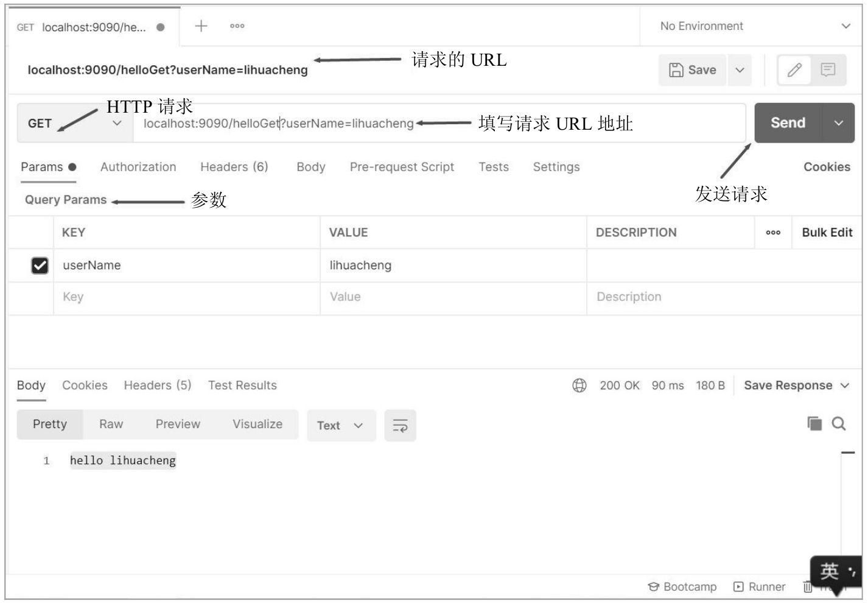This screenshot has width=868, height=603.
Task: Open the Pre-request Script tab
Action: click(402, 166)
